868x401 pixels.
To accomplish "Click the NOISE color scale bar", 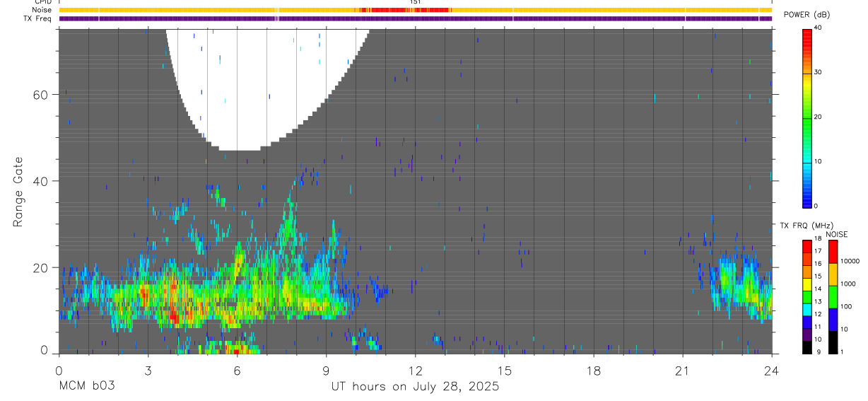I will pyautogui.click(x=833, y=296).
